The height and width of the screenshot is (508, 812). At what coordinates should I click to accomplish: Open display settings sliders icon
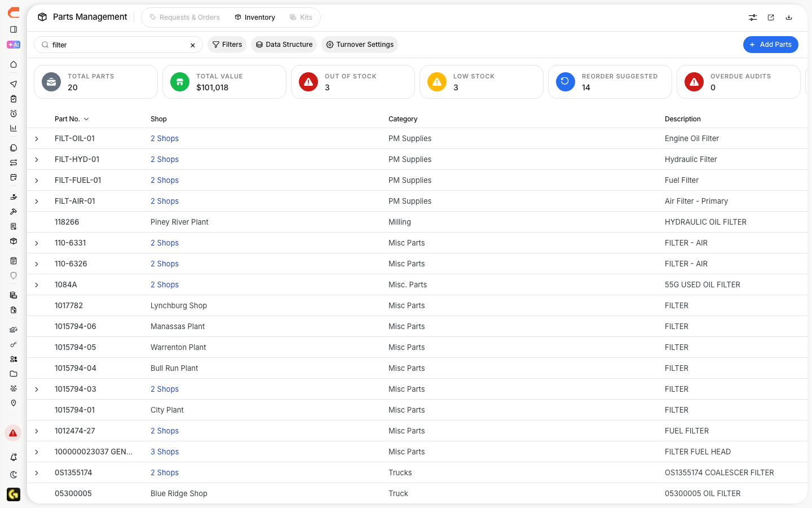[x=753, y=17]
